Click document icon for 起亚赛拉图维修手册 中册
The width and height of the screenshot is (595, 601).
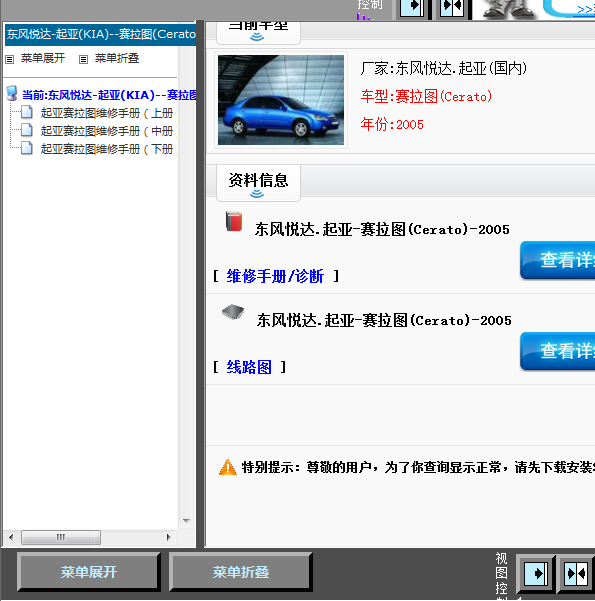(26, 130)
